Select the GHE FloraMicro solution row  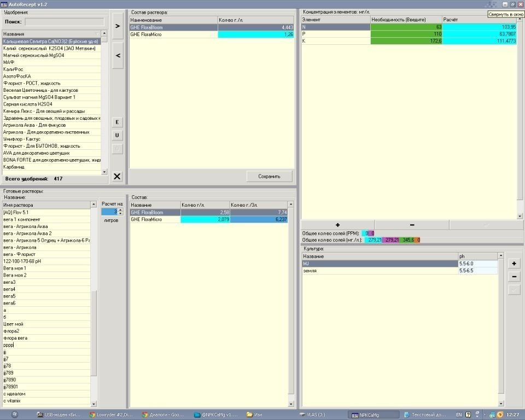[212, 34]
